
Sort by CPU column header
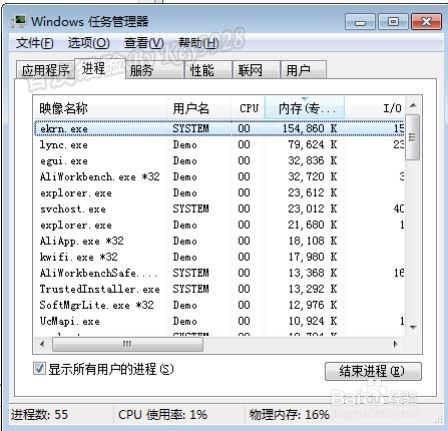[x=248, y=108]
